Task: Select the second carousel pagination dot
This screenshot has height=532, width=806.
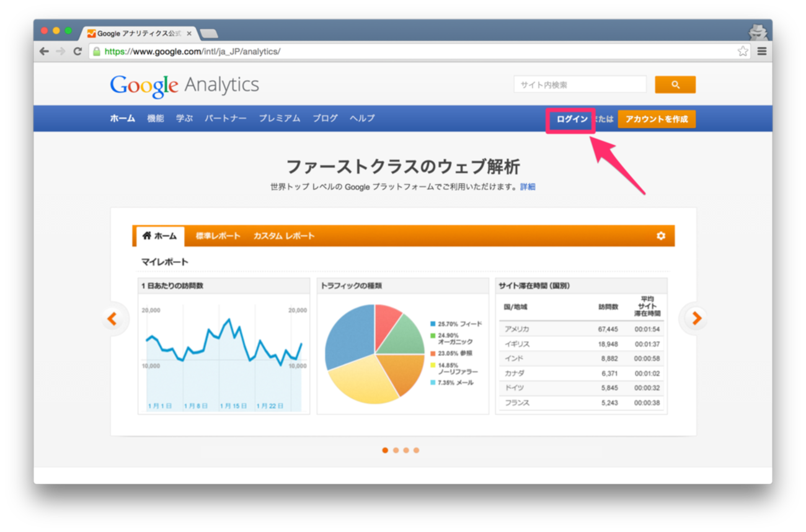Action: click(x=396, y=450)
